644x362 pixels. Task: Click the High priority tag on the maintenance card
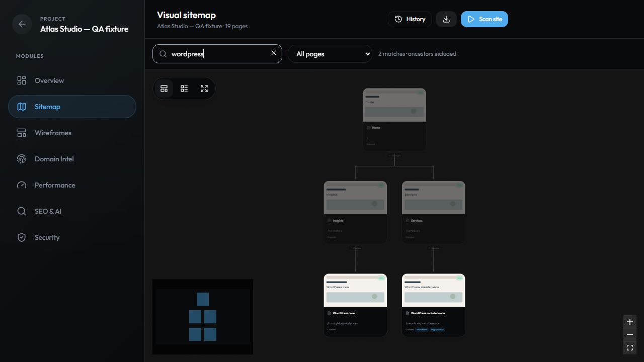pyautogui.click(x=437, y=330)
